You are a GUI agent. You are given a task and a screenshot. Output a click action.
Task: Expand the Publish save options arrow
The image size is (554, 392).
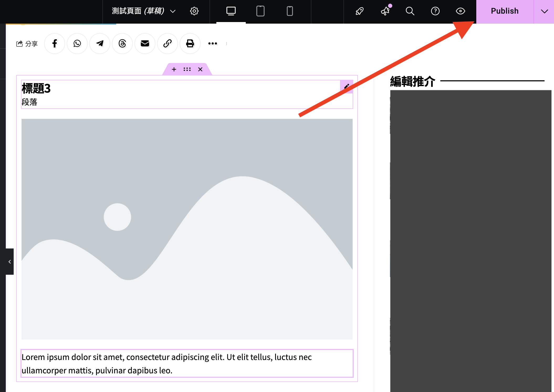point(544,11)
